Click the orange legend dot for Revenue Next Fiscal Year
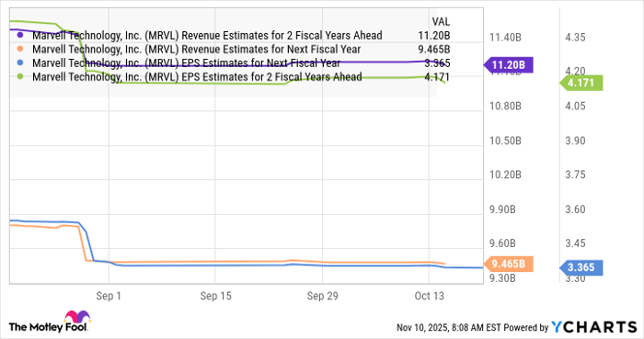 coord(20,50)
